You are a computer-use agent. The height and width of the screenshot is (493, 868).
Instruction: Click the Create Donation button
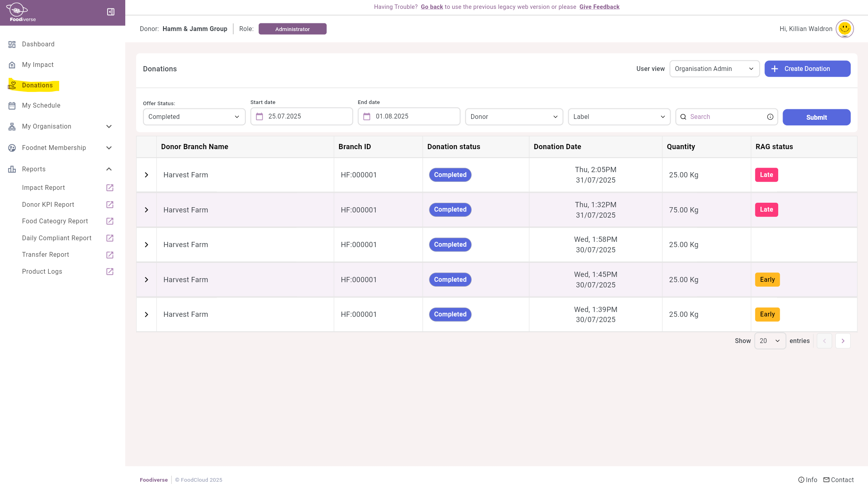point(807,69)
